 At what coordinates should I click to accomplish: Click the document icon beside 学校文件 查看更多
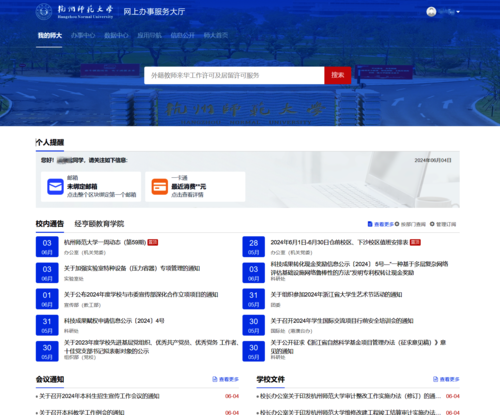(x=435, y=379)
